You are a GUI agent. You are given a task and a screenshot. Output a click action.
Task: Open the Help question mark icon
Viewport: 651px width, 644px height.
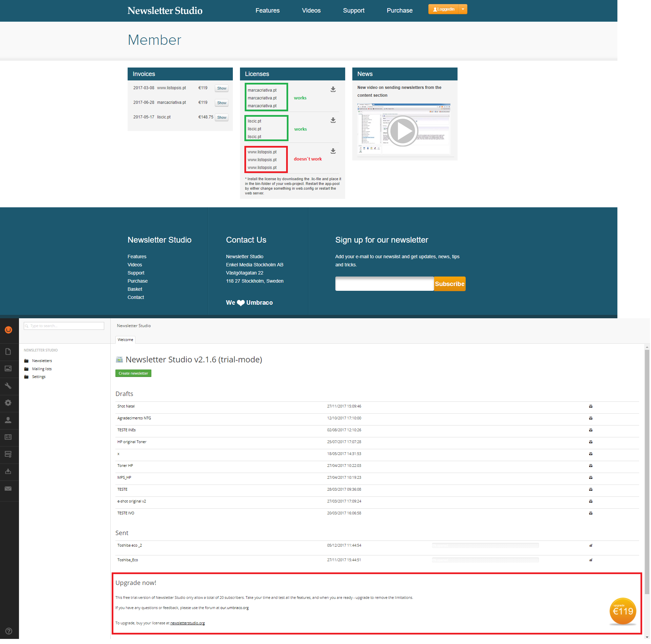point(9,631)
